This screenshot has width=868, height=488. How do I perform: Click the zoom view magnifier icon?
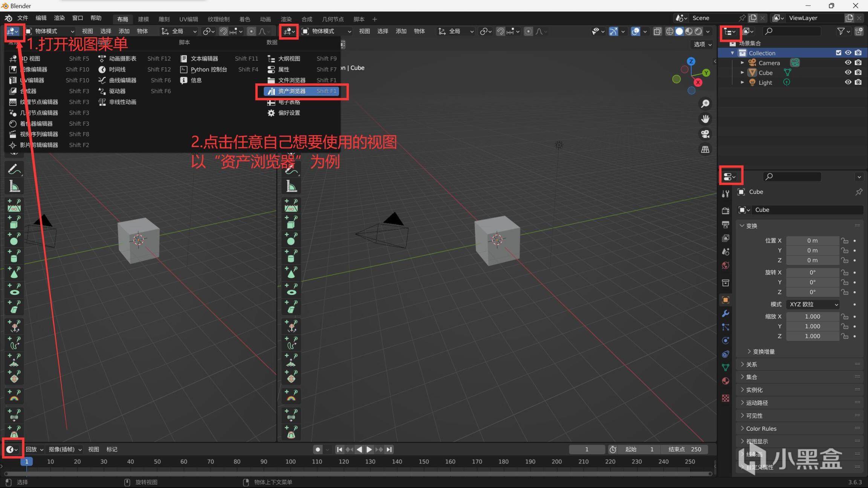click(705, 104)
